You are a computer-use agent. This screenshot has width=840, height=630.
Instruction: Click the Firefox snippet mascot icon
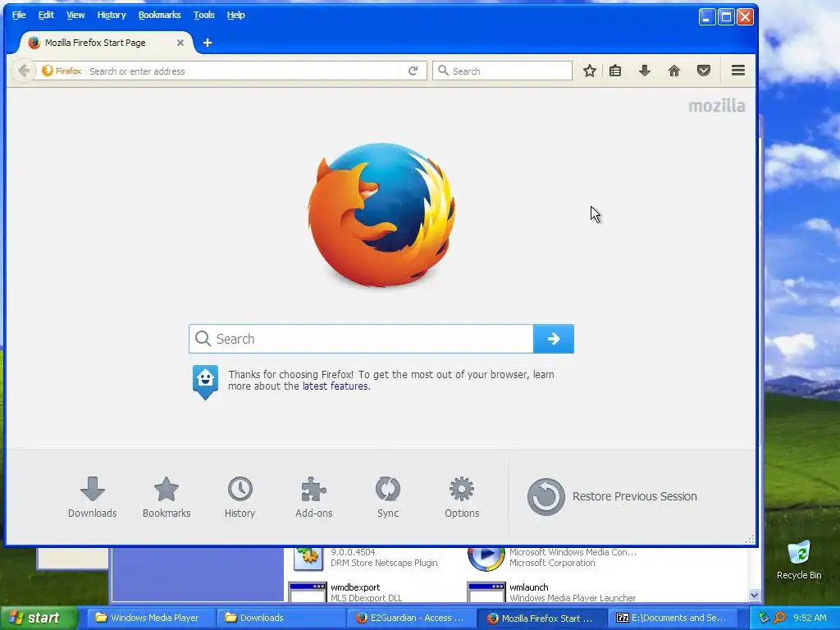coord(205,382)
